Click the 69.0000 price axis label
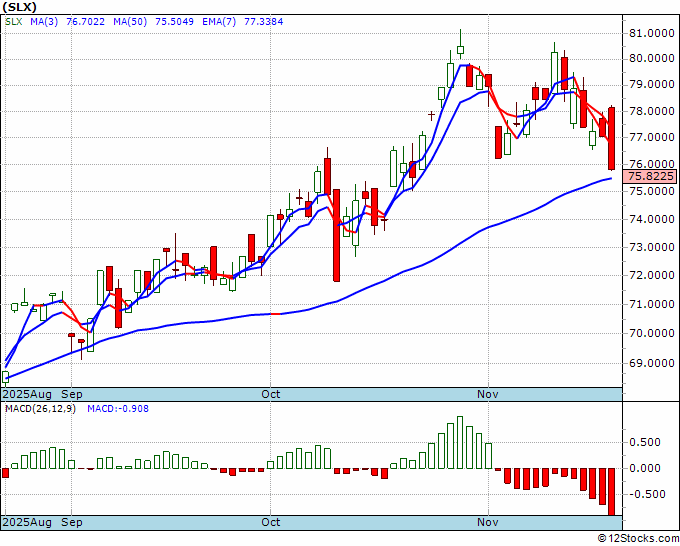 (651, 363)
